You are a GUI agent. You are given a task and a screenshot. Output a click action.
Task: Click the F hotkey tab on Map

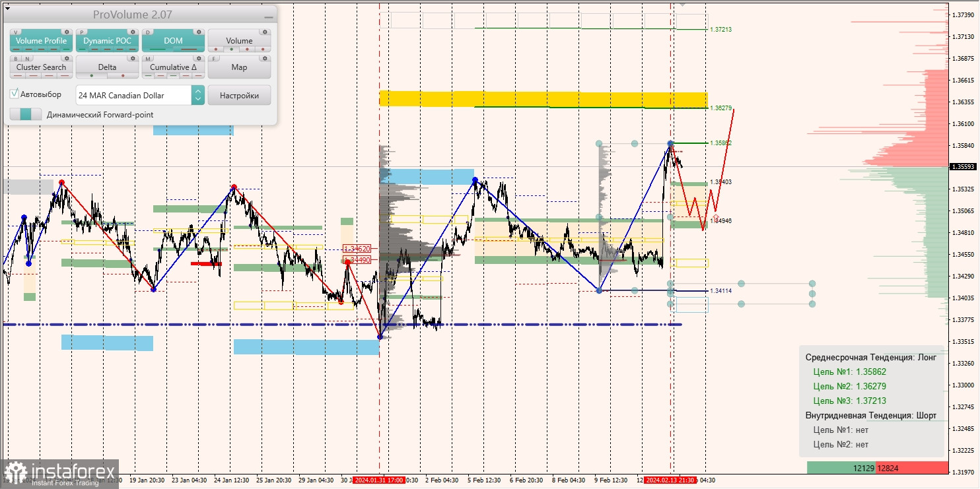click(214, 58)
